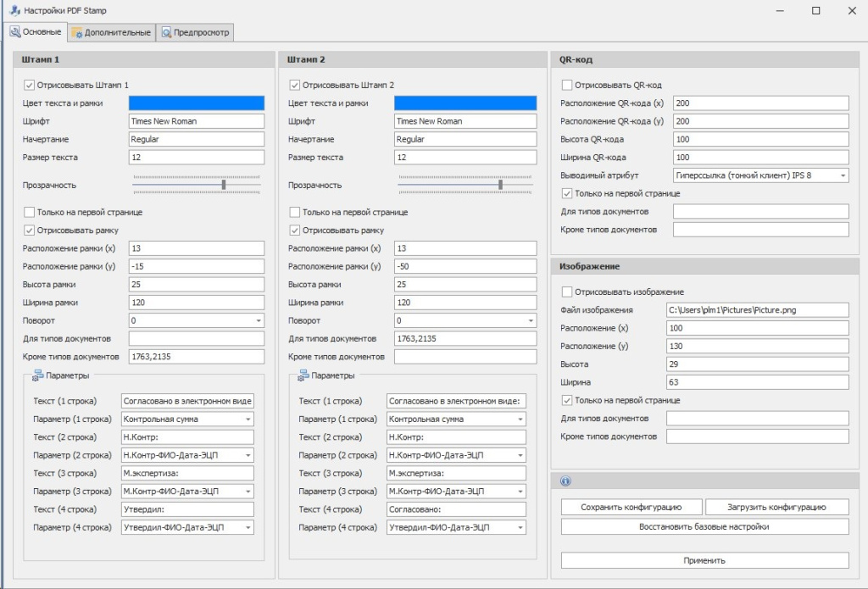Enable the Отрисовывать QR-код checkbox
868x589 pixels.
pos(567,85)
